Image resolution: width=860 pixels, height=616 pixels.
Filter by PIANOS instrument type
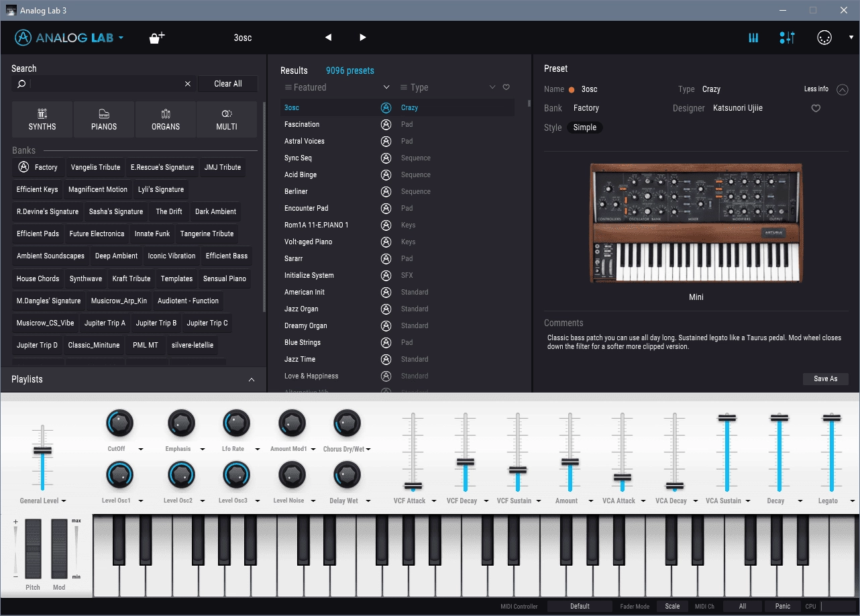(104, 119)
